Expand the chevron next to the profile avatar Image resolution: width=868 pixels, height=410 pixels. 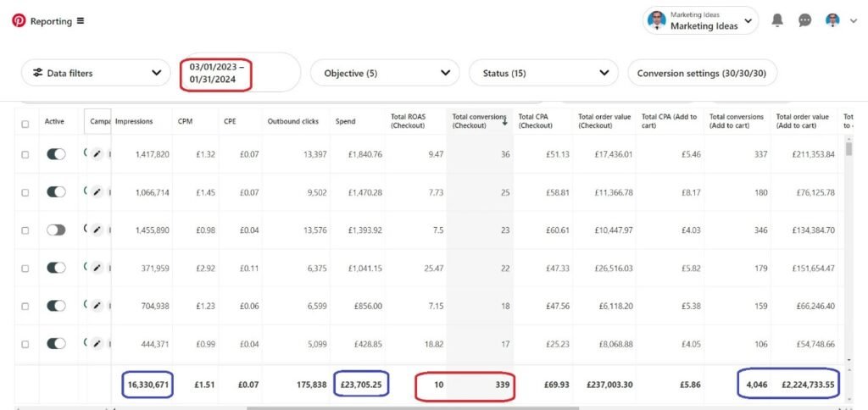[x=854, y=21]
